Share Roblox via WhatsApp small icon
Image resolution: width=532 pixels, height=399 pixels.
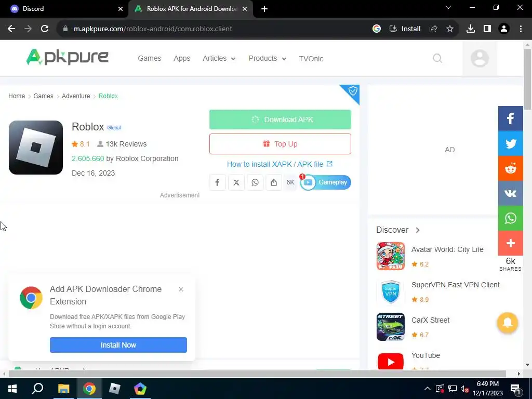click(255, 182)
